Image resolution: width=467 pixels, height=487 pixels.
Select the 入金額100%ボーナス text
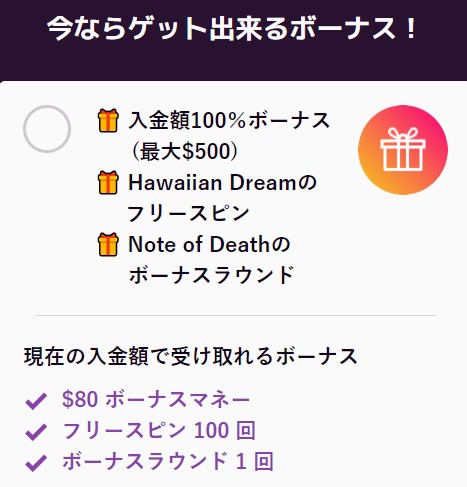click(229, 120)
